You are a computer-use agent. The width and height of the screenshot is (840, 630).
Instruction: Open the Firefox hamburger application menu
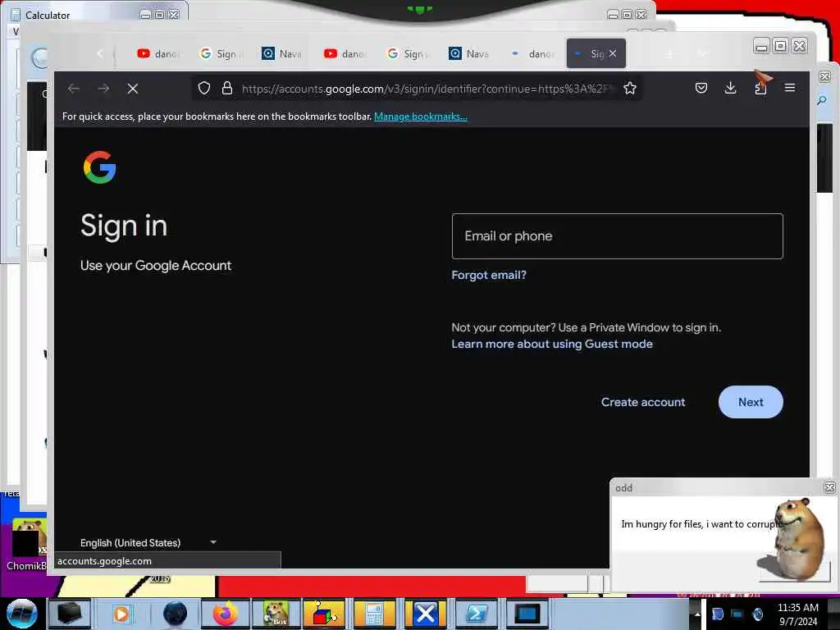click(x=790, y=88)
